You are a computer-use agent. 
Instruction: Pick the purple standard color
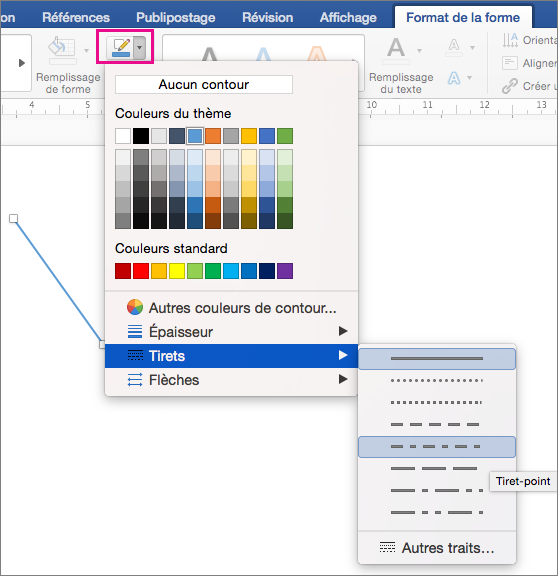[285, 271]
